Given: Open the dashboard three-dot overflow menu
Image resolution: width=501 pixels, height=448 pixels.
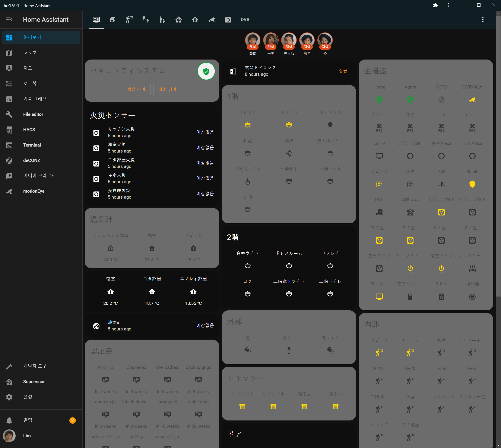Looking at the screenshot, I should tap(482, 20).
